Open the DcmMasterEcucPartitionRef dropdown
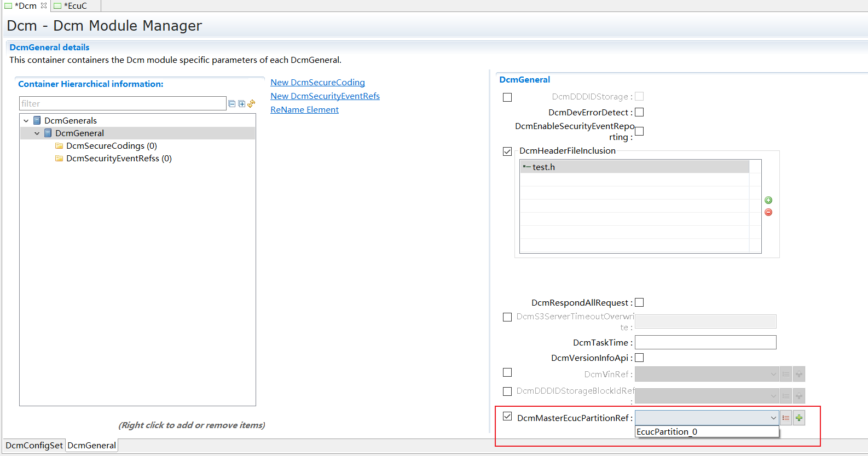Screen dimensions: 868x456 point(773,418)
